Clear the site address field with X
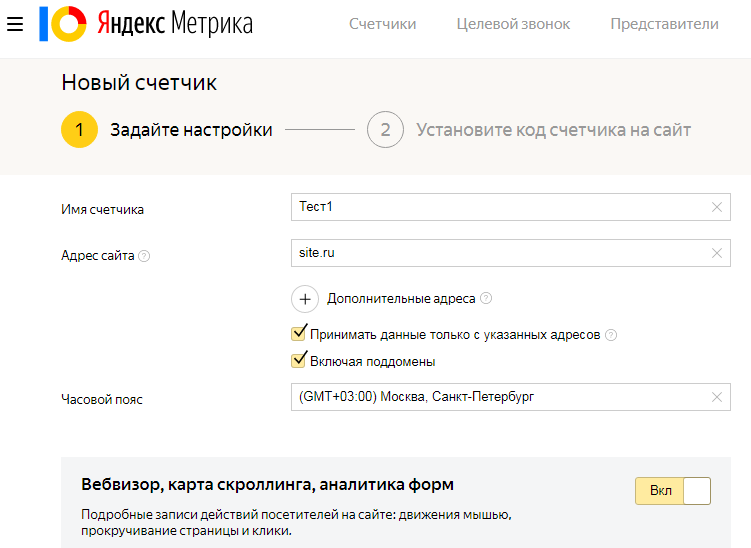Screen dimensions: 751x548 (x=716, y=253)
